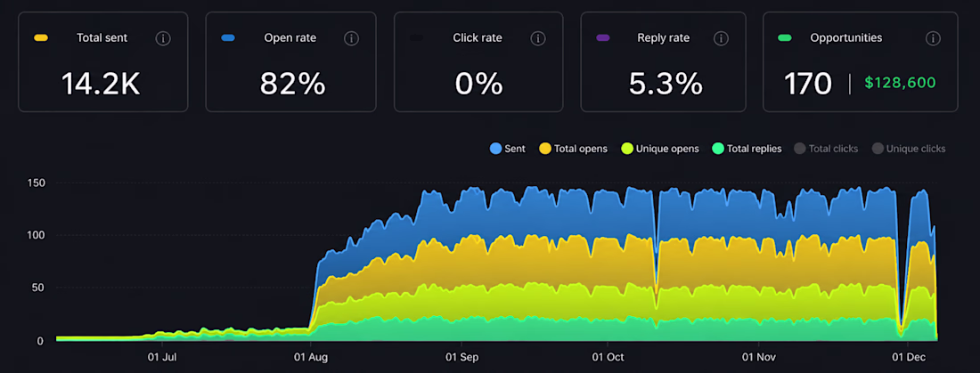Open info icon on Opportunities card
This screenshot has width=980, height=373.
933,39
